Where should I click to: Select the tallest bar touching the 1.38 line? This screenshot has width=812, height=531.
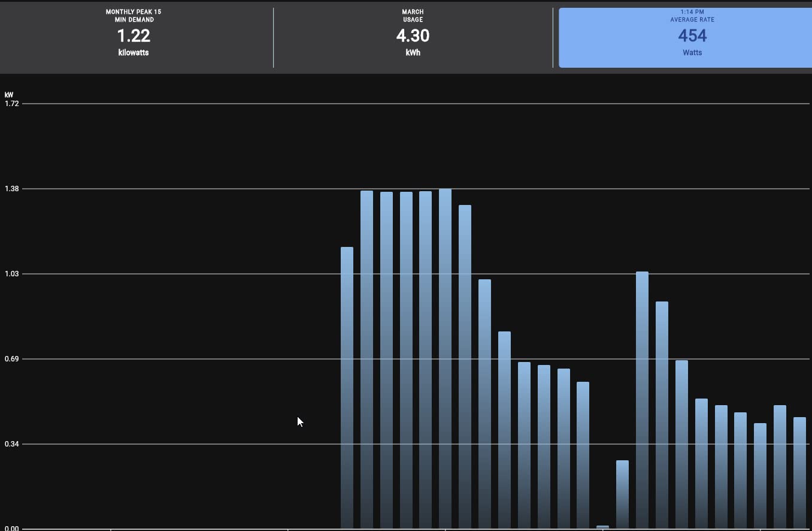(x=445, y=358)
